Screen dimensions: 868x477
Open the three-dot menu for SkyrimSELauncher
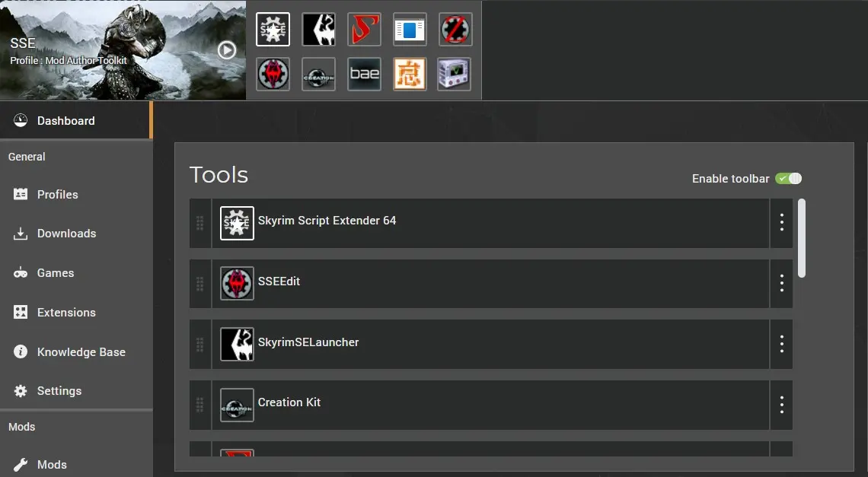782,344
